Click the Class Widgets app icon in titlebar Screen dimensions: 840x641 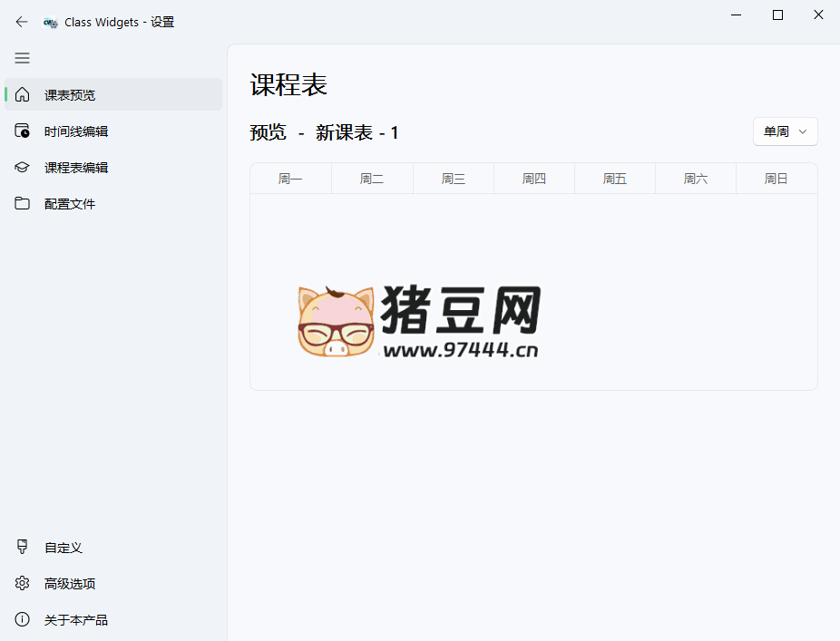50,22
